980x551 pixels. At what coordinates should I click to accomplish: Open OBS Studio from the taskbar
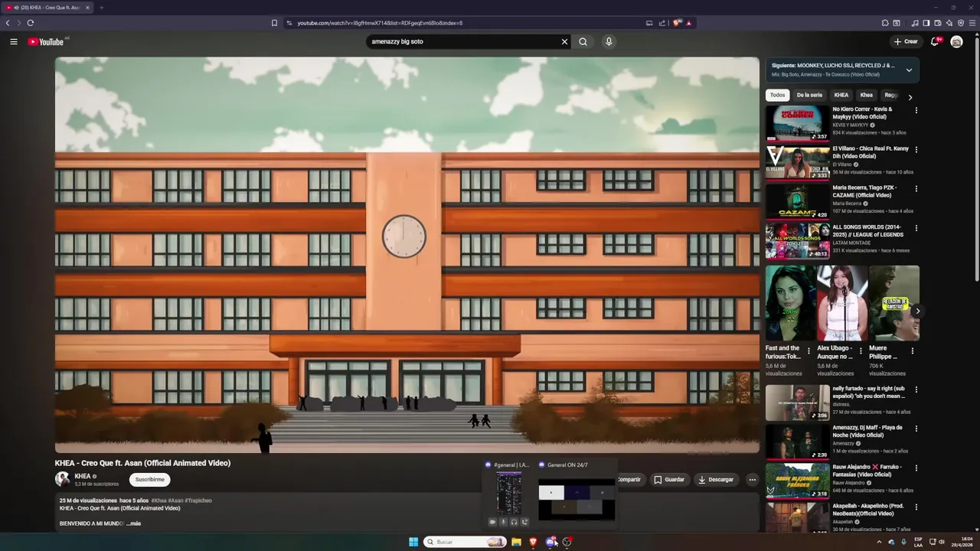point(567,542)
